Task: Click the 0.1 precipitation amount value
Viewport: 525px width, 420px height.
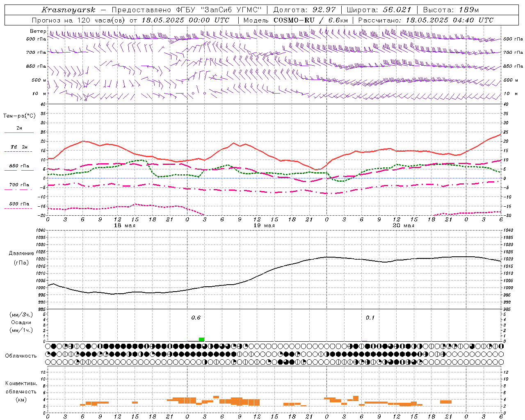Action: point(370,318)
